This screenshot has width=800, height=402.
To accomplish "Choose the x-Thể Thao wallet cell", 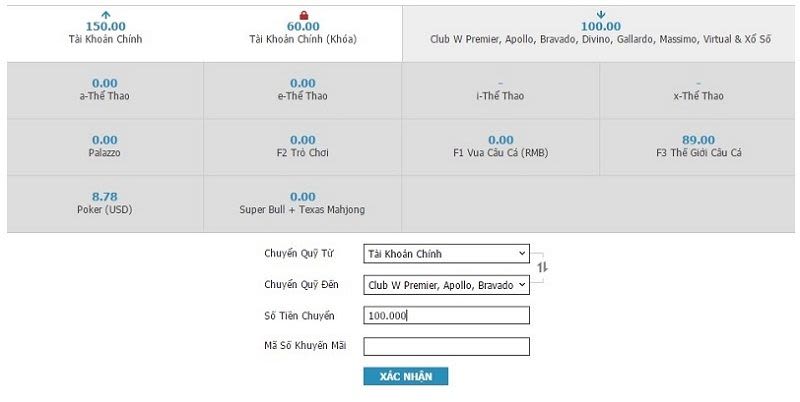I will coord(698,90).
